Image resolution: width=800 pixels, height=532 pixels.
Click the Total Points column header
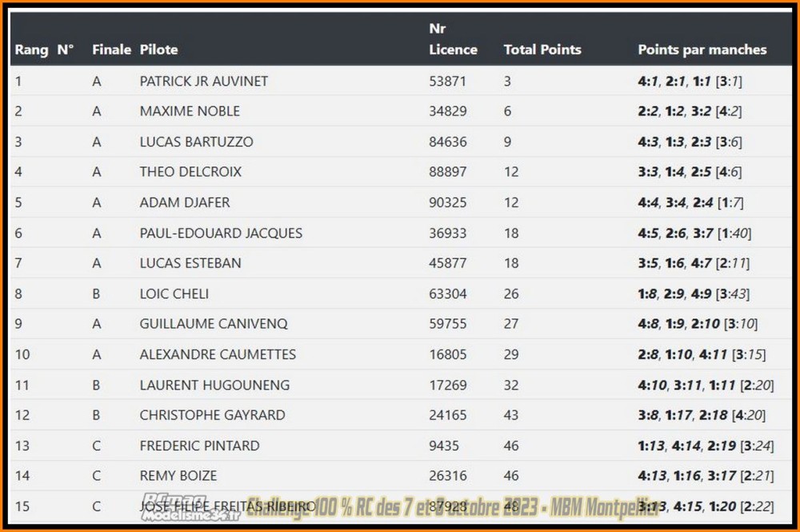[x=542, y=50]
